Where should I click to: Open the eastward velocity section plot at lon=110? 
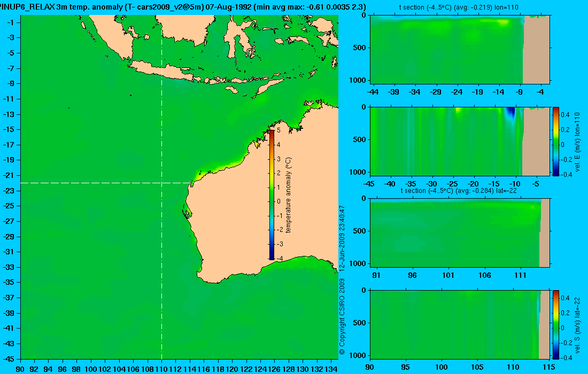point(460,141)
